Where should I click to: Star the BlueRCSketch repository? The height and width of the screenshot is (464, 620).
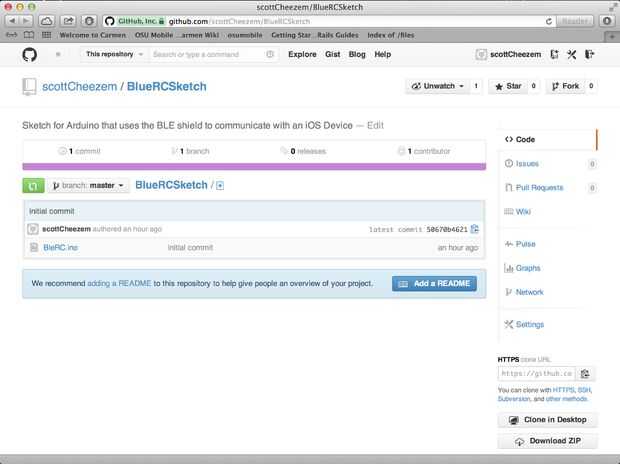click(509, 86)
